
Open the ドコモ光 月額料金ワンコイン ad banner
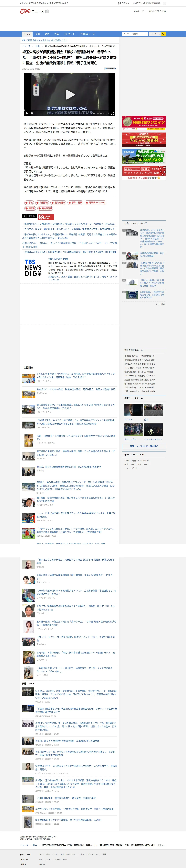coord(144,123)
